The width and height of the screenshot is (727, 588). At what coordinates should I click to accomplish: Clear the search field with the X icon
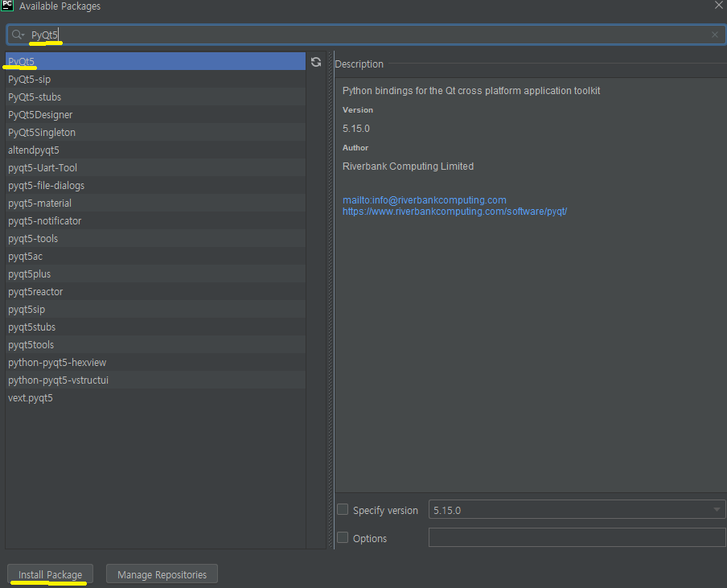pyautogui.click(x=714, y=35)
